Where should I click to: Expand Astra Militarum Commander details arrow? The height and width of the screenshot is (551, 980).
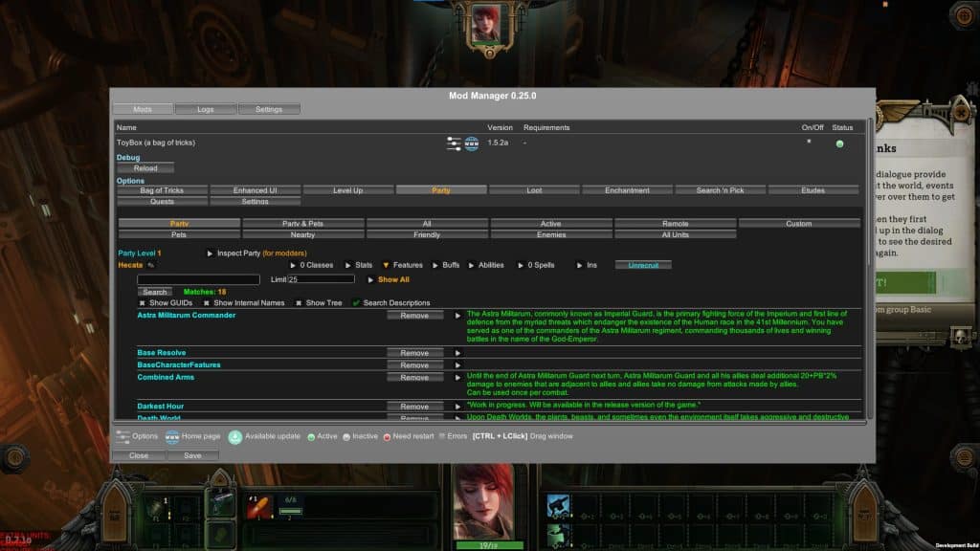pos(457,316)
